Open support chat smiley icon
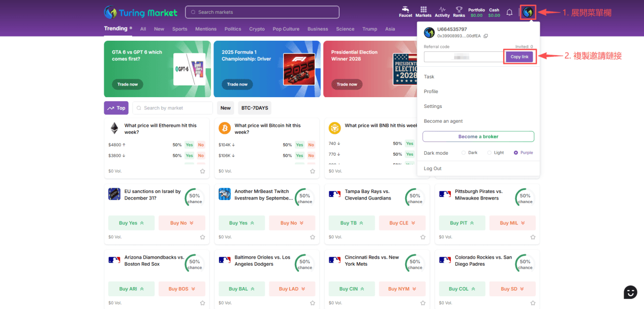Screen dimensions: 644x309 (630, 292)
